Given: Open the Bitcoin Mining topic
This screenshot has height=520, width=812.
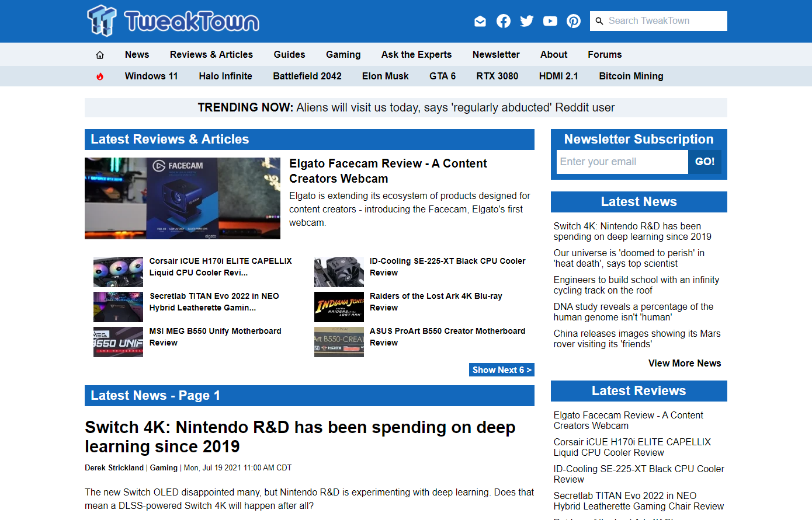Looking at the screenshot, I should pyautogui.click(x=631, y=76).
